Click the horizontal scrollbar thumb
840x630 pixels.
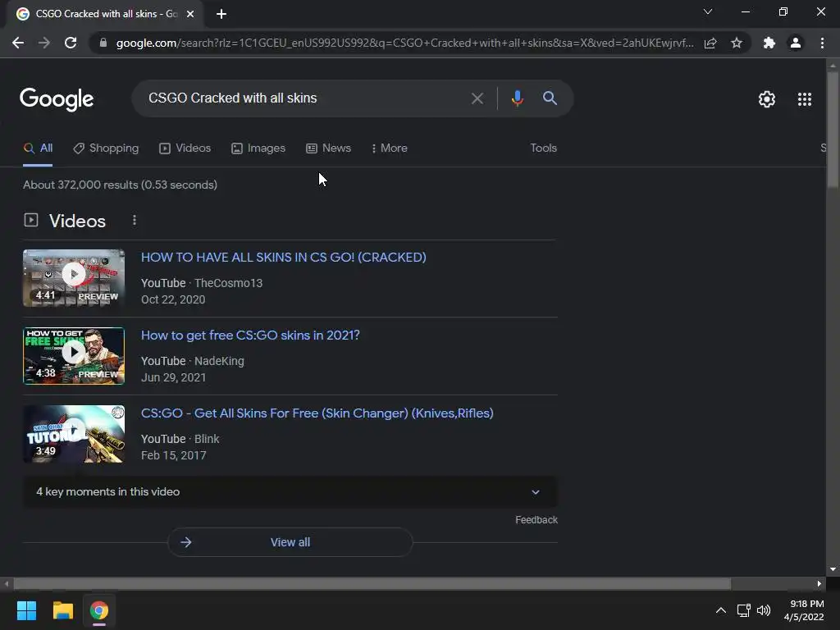pyautogui.click(x=372, y=583)
